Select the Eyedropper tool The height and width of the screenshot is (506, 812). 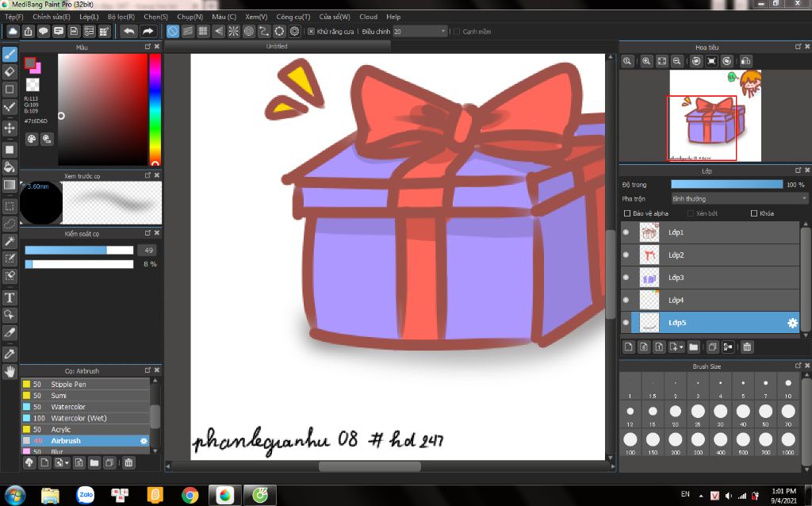pyautogui.click(x=10, y=354)
